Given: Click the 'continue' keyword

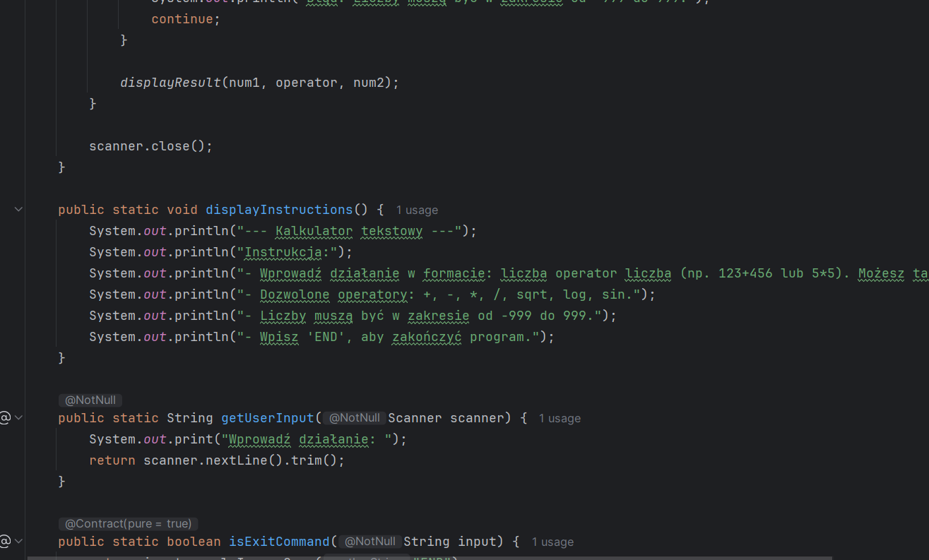Looking at the screenshot, I should pyautogui.click(x=182, y=19).
